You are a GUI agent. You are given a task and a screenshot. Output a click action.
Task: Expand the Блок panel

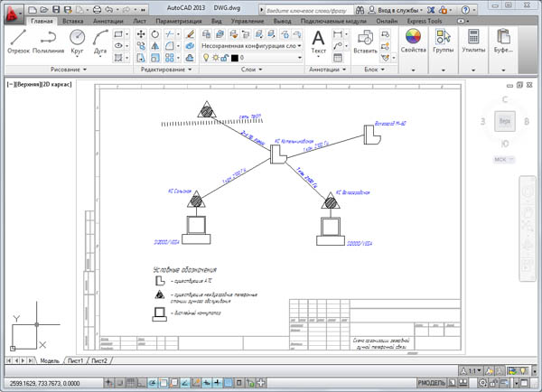(374, 70)
